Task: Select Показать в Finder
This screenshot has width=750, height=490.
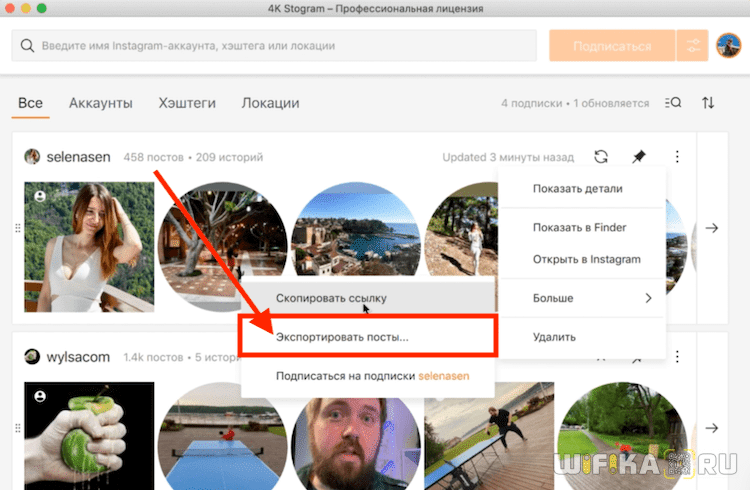Action: click(x=582, y=227)
